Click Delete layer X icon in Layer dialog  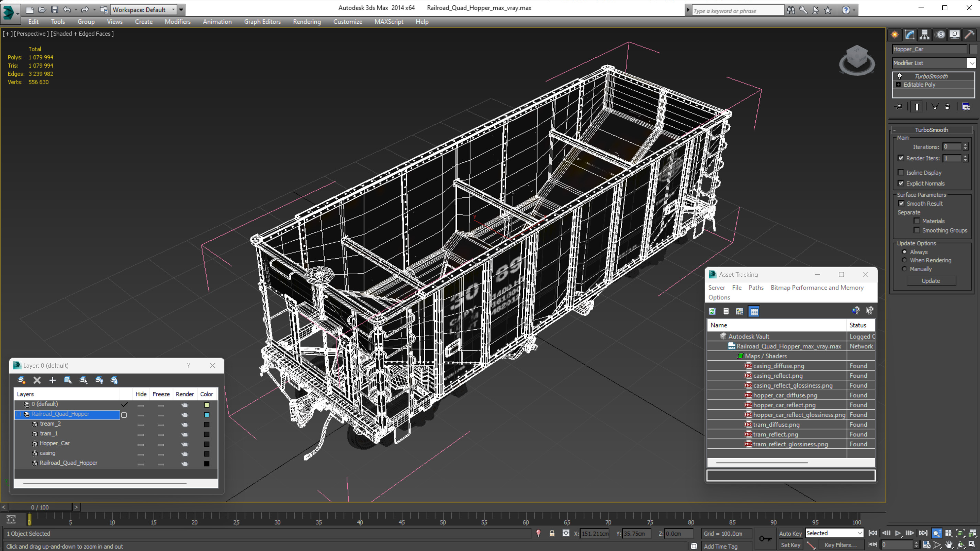(37, 380)
